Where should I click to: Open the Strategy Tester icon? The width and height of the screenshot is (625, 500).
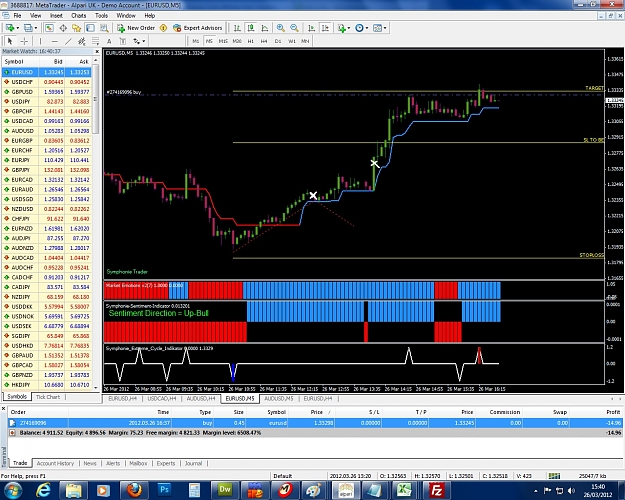104,28
